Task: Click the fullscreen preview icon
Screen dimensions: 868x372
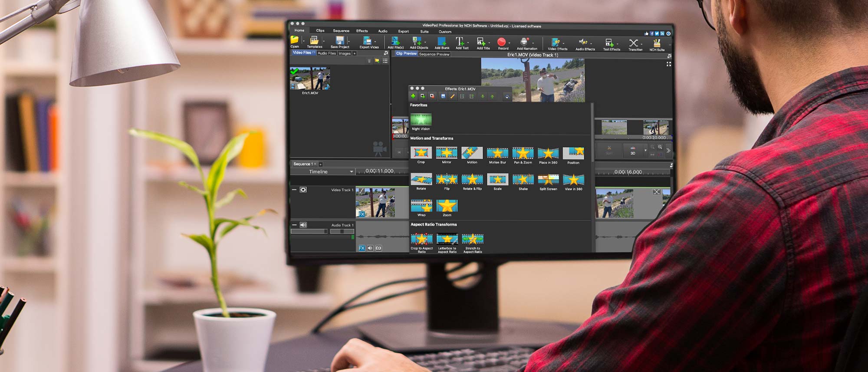Action: pyautogui.click(x=668, y=64)
